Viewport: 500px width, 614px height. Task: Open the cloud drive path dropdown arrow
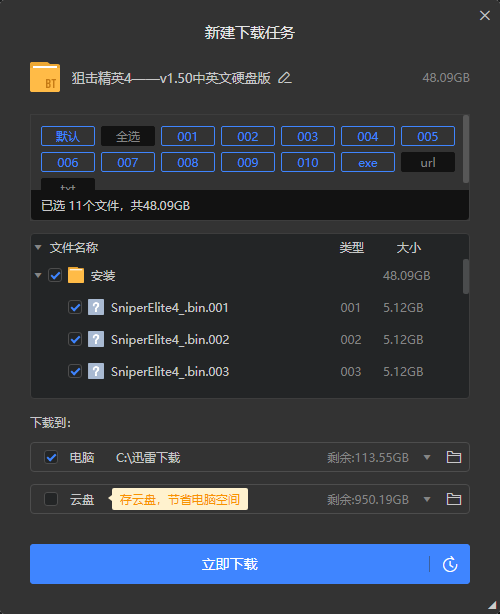coord(427,499)
